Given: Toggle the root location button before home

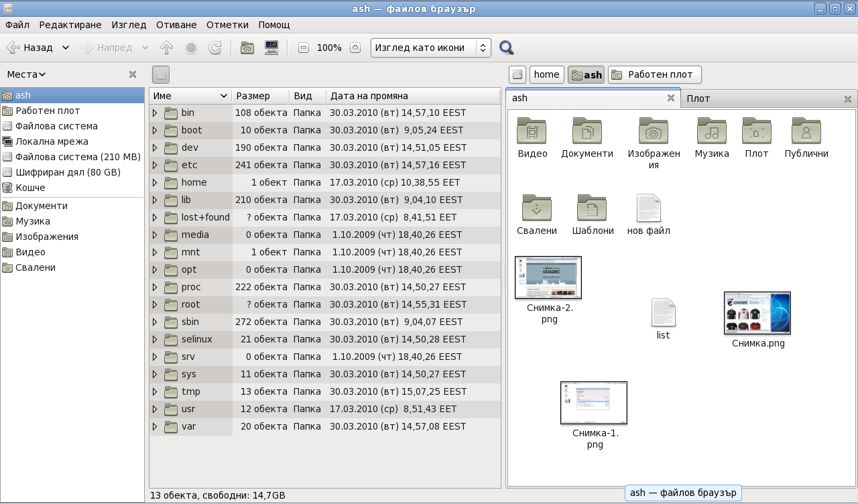Looking at the screenshot, I should [x=517, y=74].
